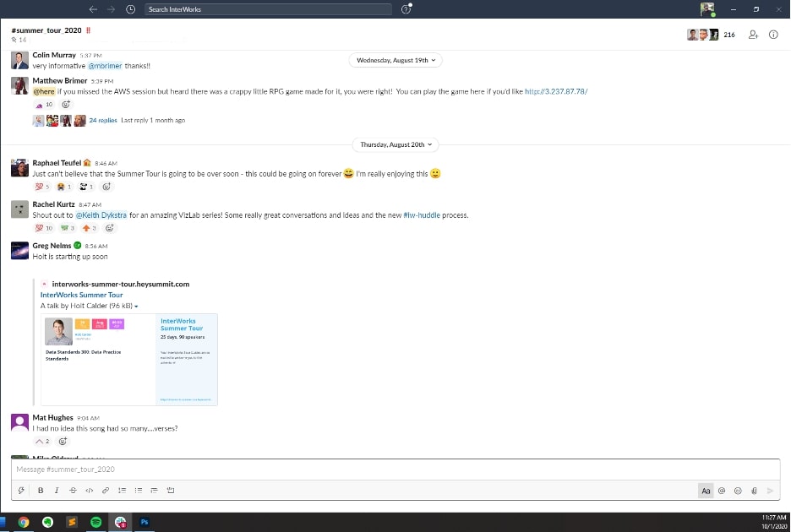Open the #summer_tour_2020 channel title
The height and width of the screenshot is (532, 791).
click(x=46, y=30)
